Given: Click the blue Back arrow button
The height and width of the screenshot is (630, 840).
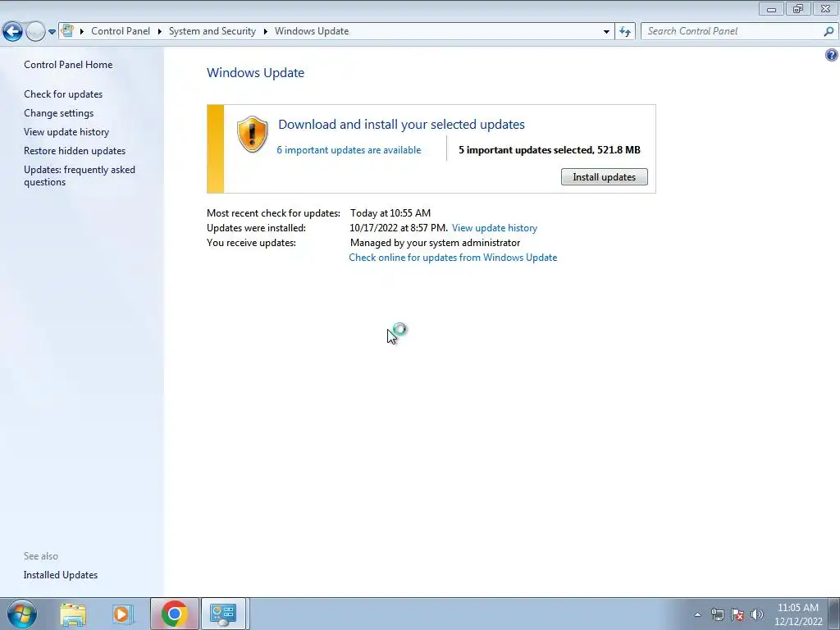Looking at the screenshot, I should coord(13,31).
